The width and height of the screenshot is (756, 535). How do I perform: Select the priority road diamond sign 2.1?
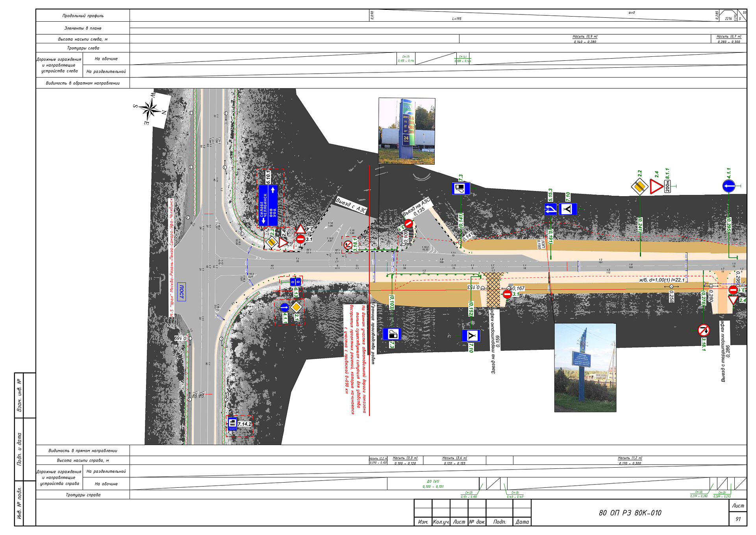coord(296,307)
